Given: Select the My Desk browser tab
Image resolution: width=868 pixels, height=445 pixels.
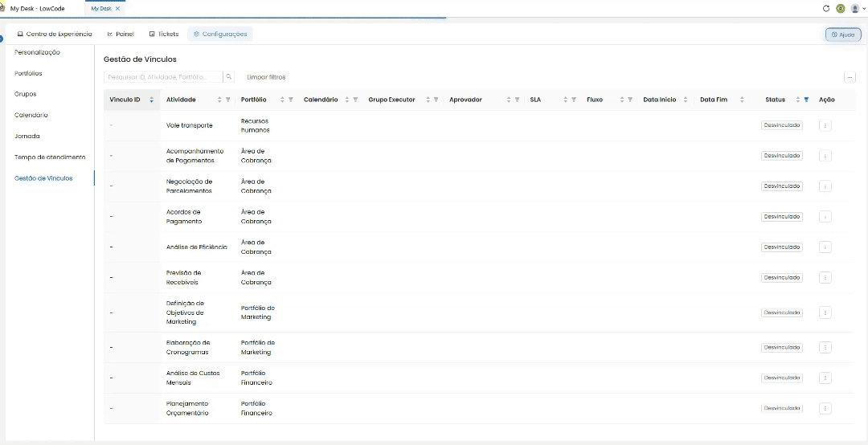Looking at the screenshot, I should [101, 9].
